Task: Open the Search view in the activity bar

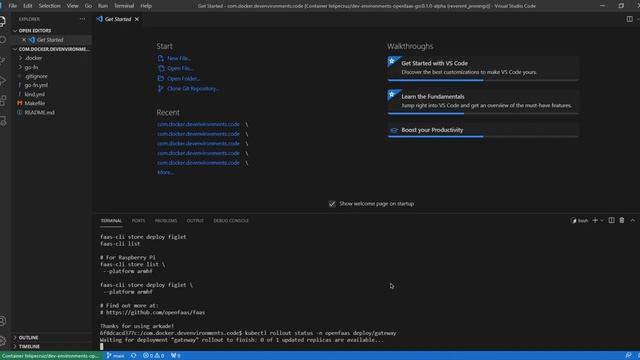Action: [x=2, y=40]
